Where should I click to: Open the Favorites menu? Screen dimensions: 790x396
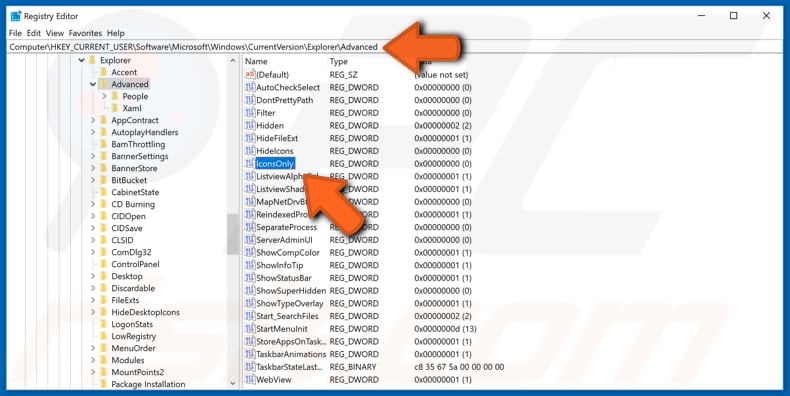click(x=85, y=33)
